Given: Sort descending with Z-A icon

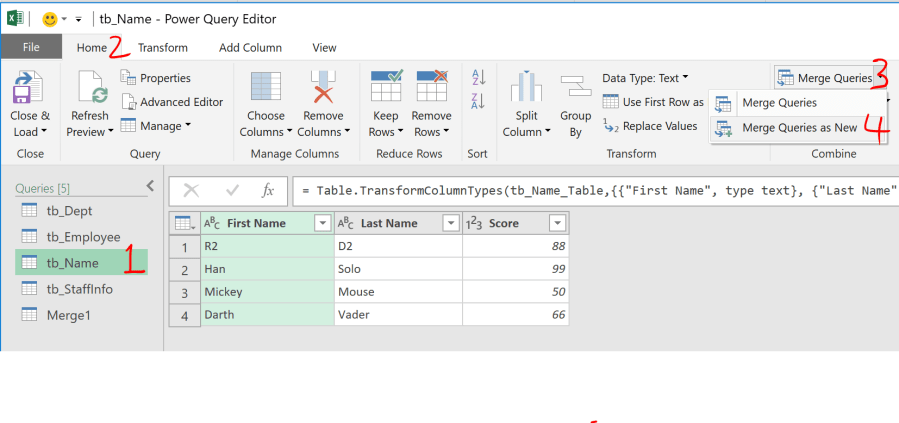Looking at the screenshot, I should tap(478, 100).
